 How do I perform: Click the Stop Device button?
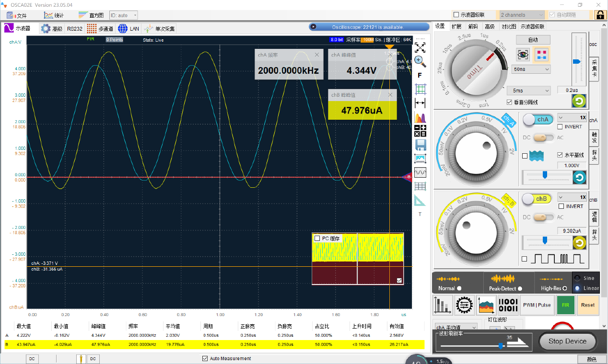click(x=567, y=341)
